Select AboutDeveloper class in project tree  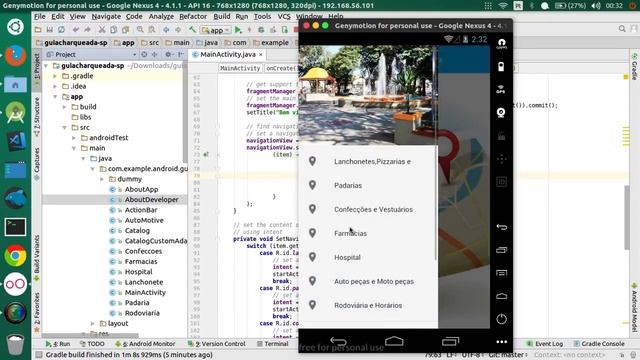click(x=151, y=200)
